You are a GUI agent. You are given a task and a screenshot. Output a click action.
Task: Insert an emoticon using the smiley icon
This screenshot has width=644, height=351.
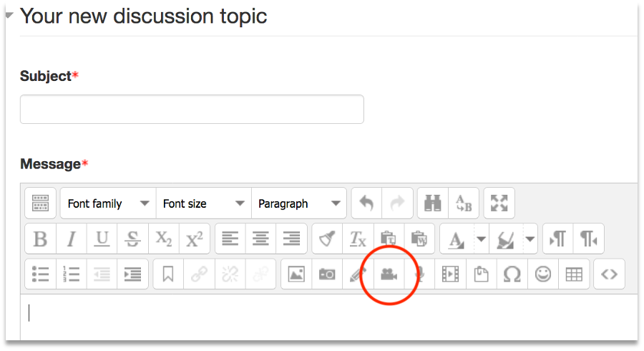544,274
